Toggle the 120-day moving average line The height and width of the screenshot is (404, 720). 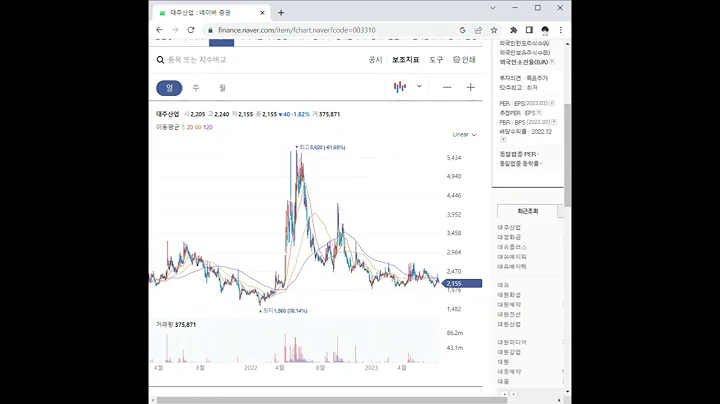(208, 127)
